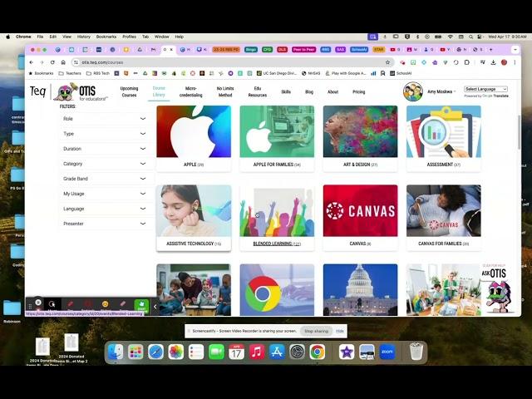Image resolution: width=532 pixels, height=399 pixels.
Task: Open Launchpad in the dock
Action: 135,352
